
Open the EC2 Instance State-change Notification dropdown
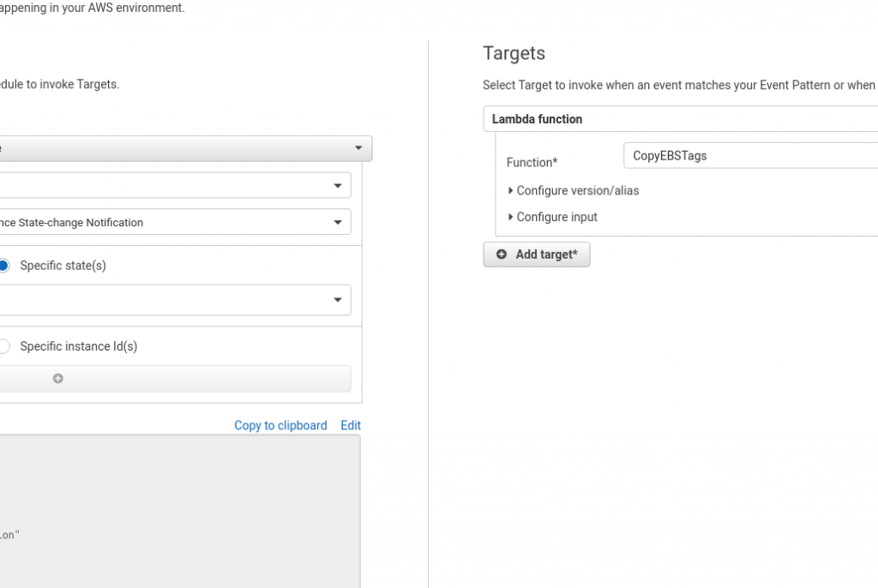click(171, 221)
